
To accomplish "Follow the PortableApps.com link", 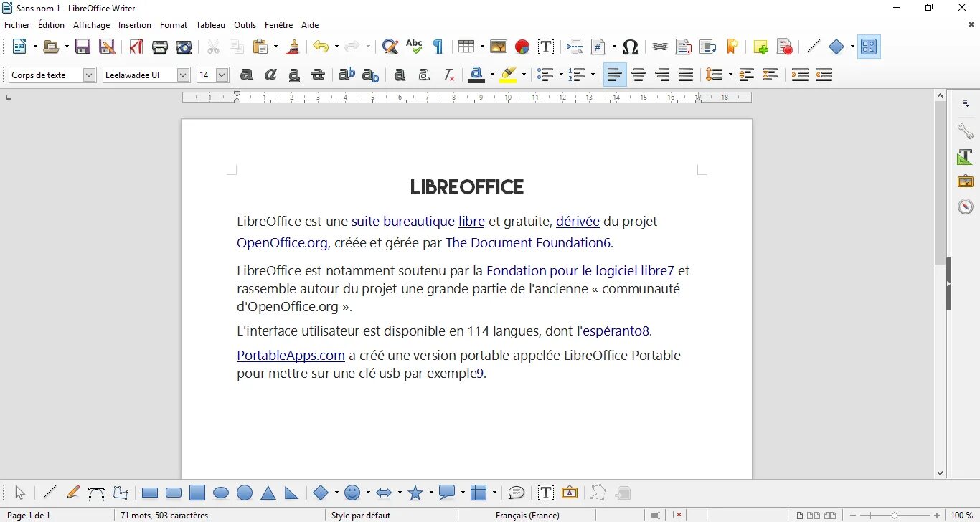I will click(x=291, y=356).
